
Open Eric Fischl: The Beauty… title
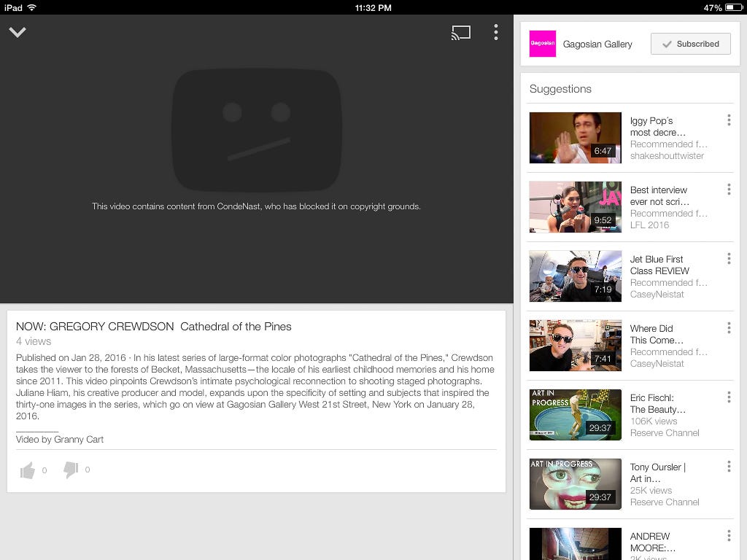tap(657, 403)
